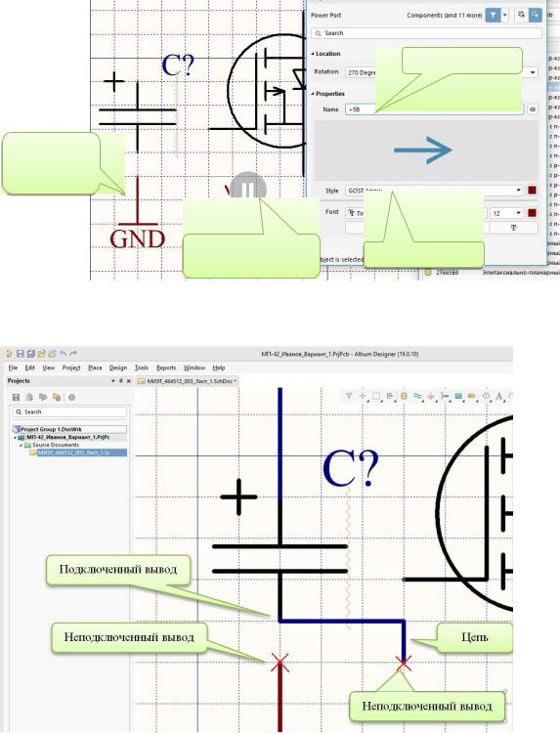Screen dimensions: 560x734
Task: Open the File menu
Action: tap(13, 367)
